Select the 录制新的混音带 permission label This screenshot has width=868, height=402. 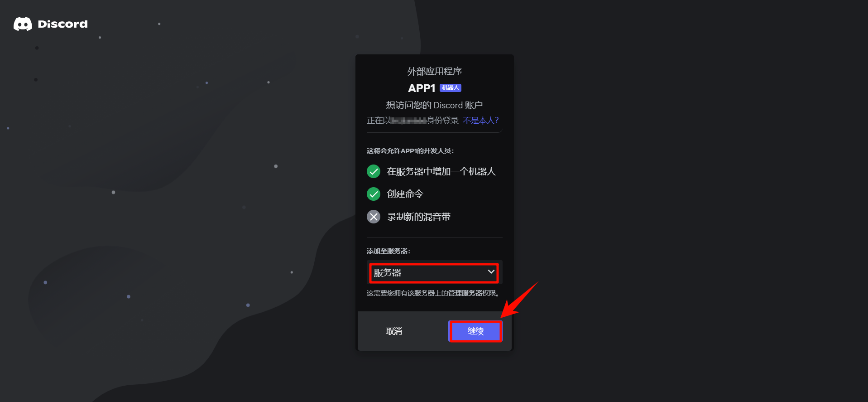pyautogui.click(x=419, y=217)
